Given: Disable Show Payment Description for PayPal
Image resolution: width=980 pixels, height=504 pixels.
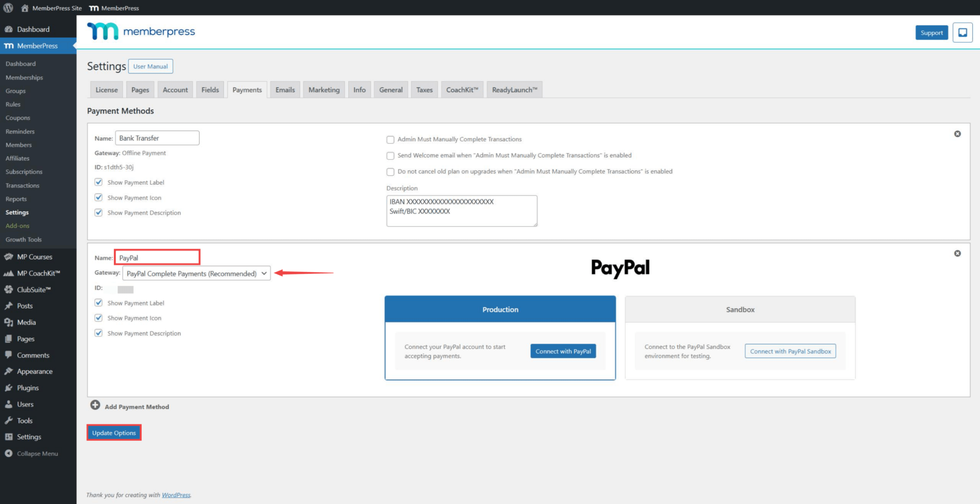Looking at the screenshot, I should pos(98,333).
